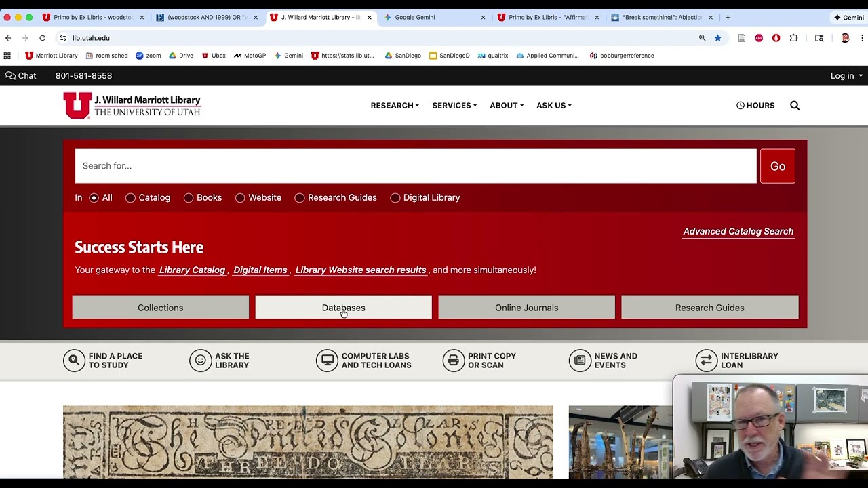The width and height of the screenshot is (868, 488).
Task: Expand the Ask Us dropdown menu
Action: (x=554, y=106)
